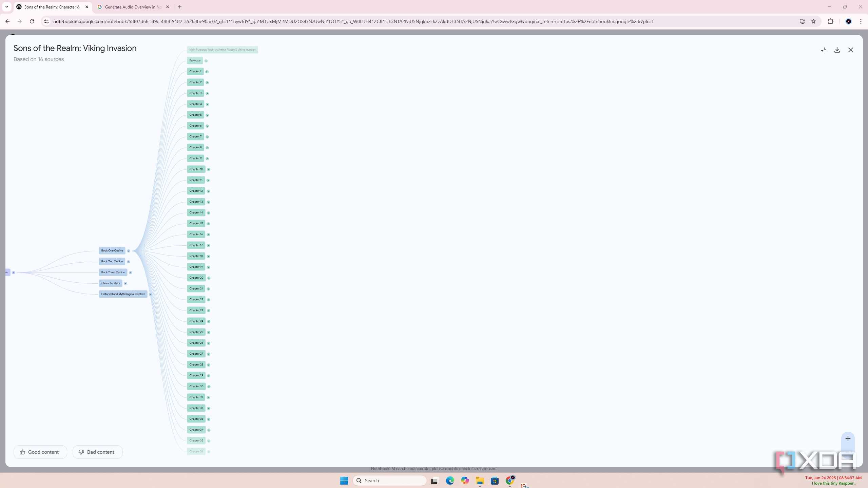868x488 pixels.
Task: Select the Chapter 5 node
Action: tap(195, 115)
